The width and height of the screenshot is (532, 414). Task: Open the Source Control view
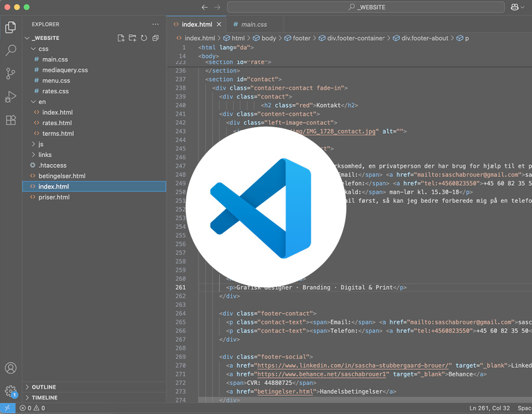point(11,73)
